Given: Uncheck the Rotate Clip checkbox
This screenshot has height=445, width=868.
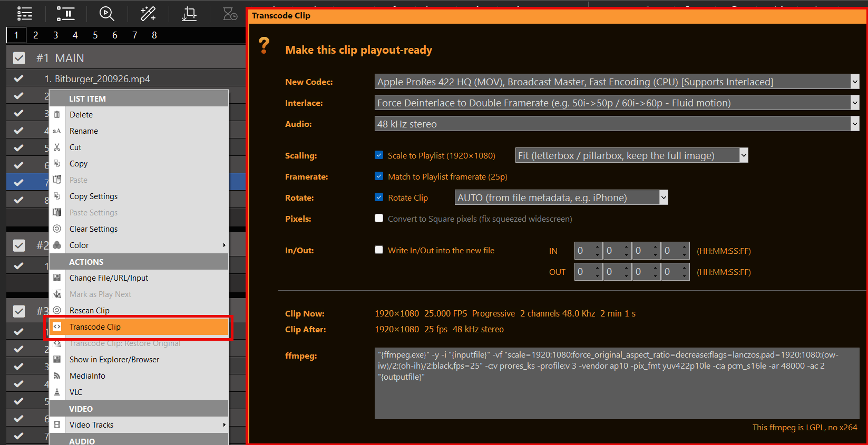Looking at the screenshot, I should coord(379,197).
